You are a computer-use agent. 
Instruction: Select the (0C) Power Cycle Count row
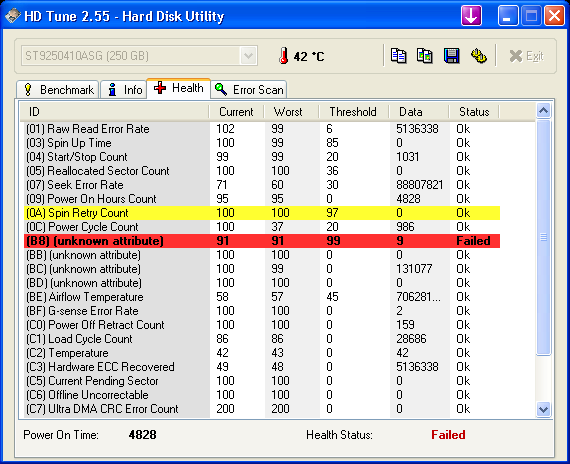pos(262,227)
